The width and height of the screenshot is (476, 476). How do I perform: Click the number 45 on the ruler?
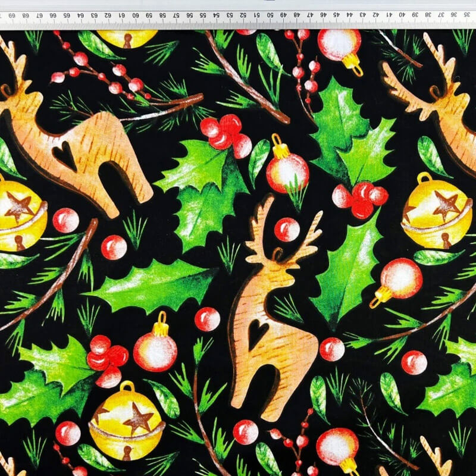pyautogui.click(x=336, y=14)
